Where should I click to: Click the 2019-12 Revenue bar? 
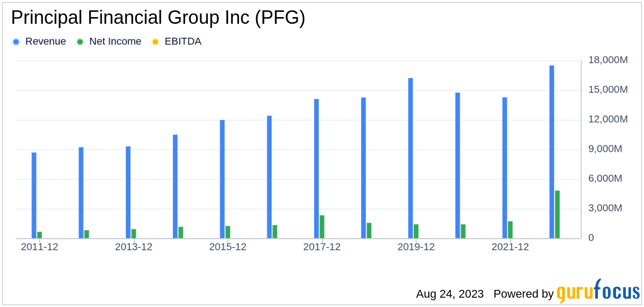click(x=410, y=158)
